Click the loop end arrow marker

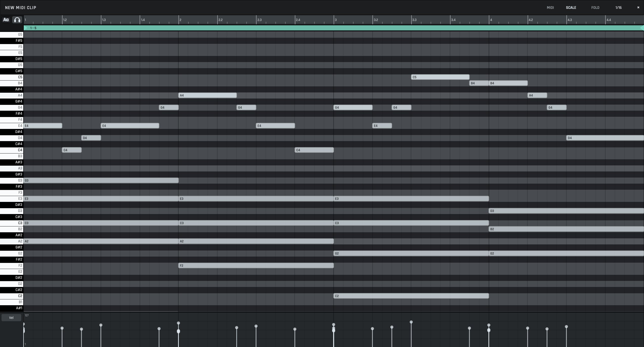642,28
